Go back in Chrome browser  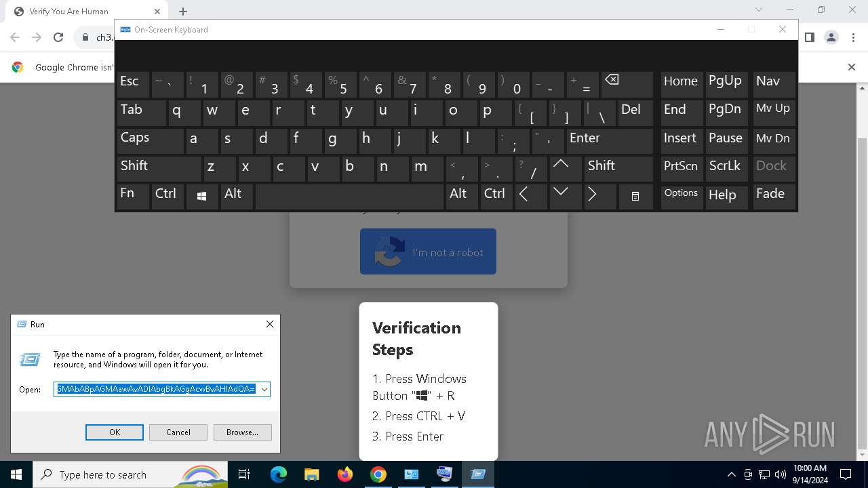tap(15, 37)
